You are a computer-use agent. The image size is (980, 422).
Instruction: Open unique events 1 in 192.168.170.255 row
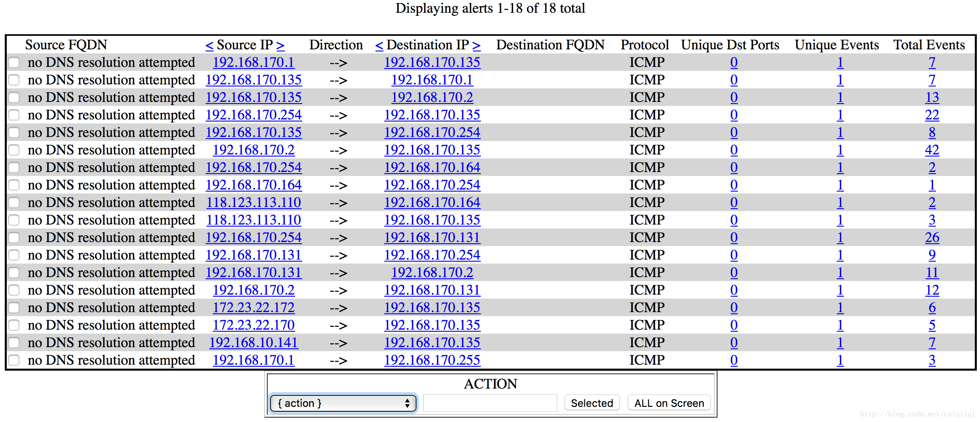(x=840, y=360)
